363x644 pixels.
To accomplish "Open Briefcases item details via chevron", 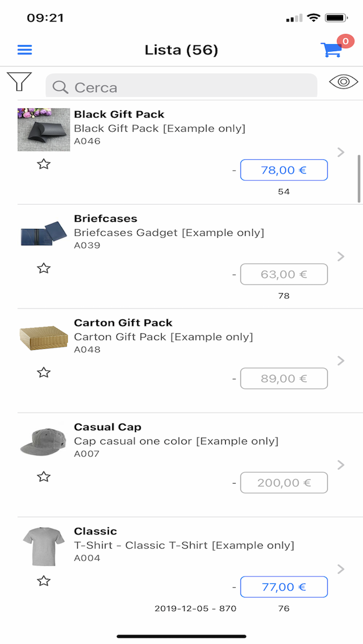I will tap(341, 256).
